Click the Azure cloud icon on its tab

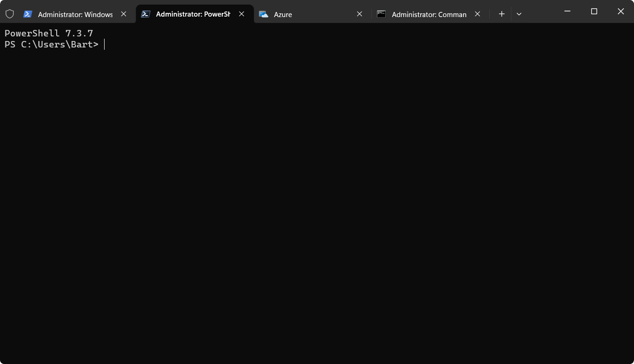264,14
